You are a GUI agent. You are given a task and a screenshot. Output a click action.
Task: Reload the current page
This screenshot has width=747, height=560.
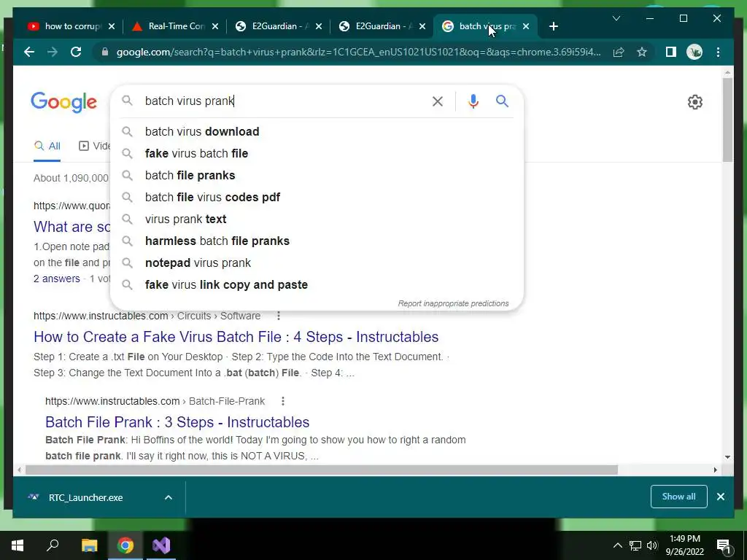76,52
